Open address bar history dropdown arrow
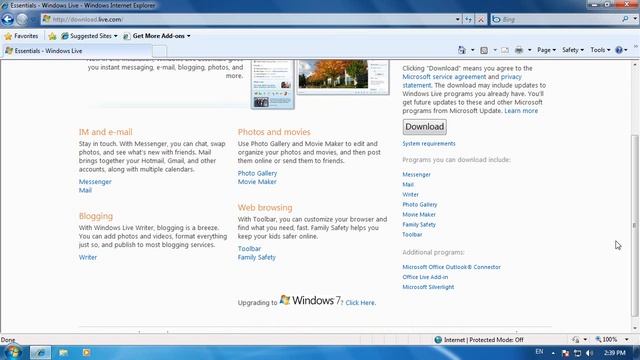This screenshot has height=360, width=640. click(458, 19)
